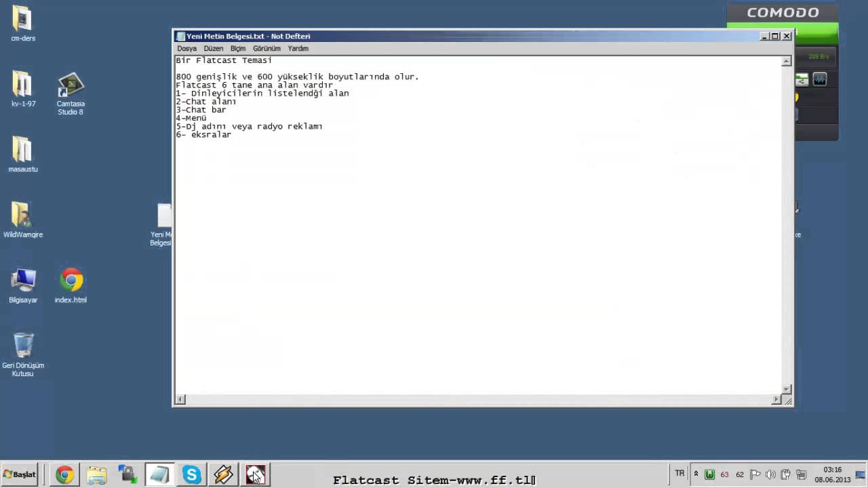The height and width of the screenshot is (488, 868).
Task: Click the horizontal scrollbar right arrow
Action: pyautogui.click(x=776, y=400)
